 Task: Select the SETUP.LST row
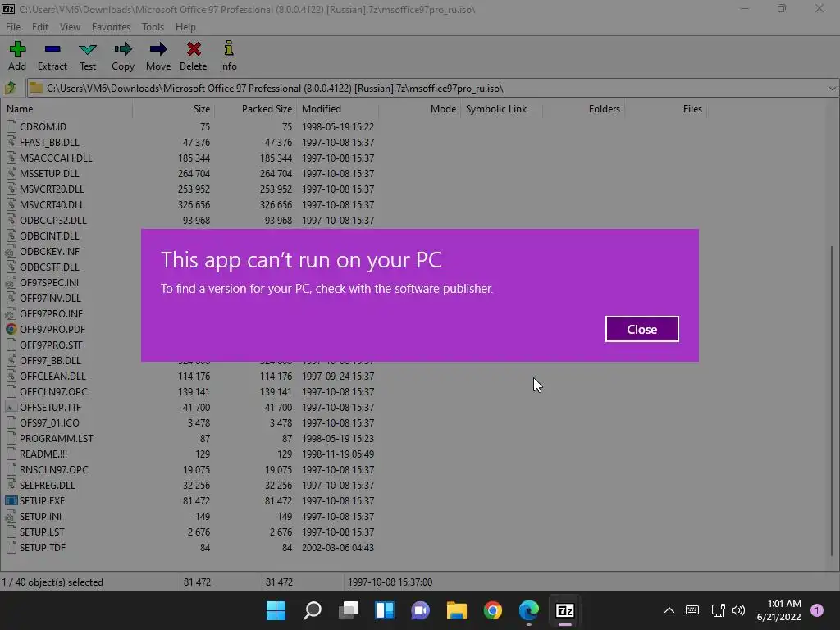tap(190, 532)
